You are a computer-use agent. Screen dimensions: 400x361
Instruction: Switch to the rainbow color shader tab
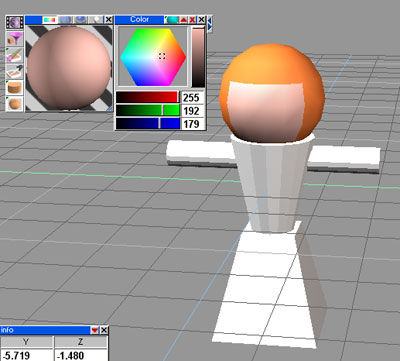(x=49, y=20)
